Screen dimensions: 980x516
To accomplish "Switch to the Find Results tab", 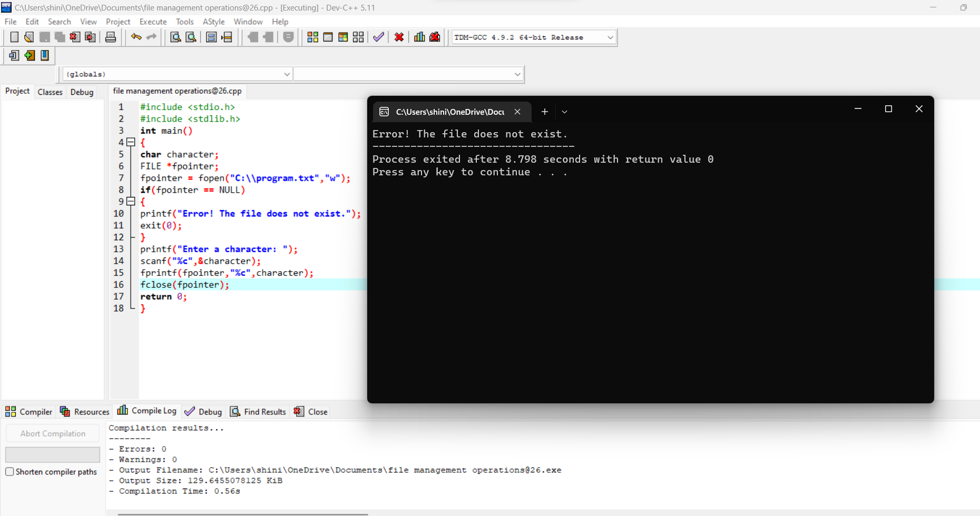I will point(258,411).
